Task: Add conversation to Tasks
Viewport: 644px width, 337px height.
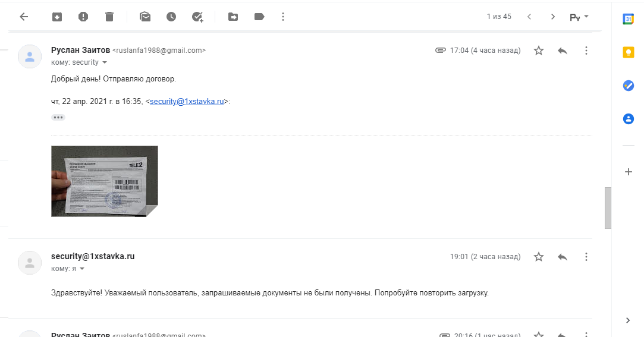Action: [x=197, y=17]
